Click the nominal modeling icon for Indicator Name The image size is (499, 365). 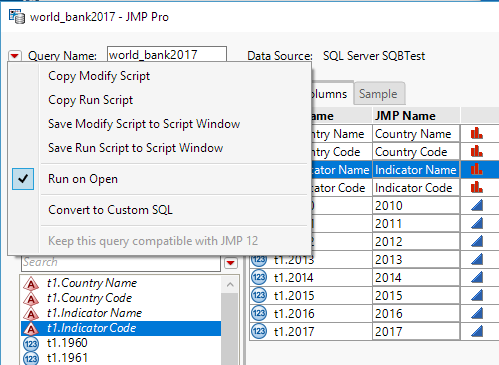click(x=477, y=169)
